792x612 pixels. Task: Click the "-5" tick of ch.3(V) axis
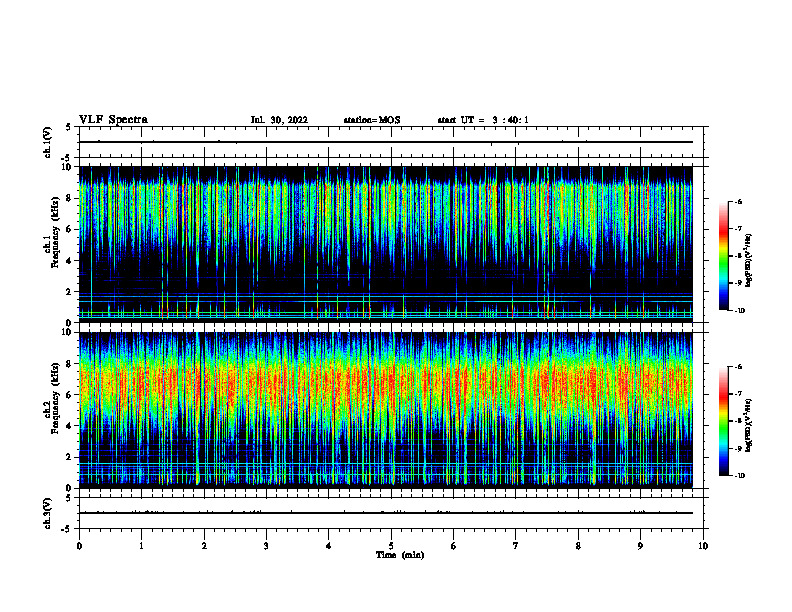point(67,529)
